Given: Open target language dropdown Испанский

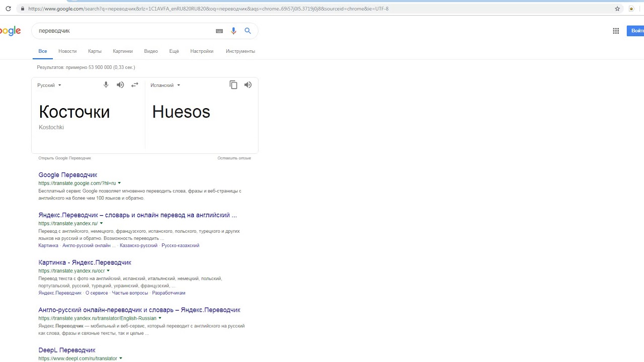Looking at the screenshot, I should [x=165, y=85].
